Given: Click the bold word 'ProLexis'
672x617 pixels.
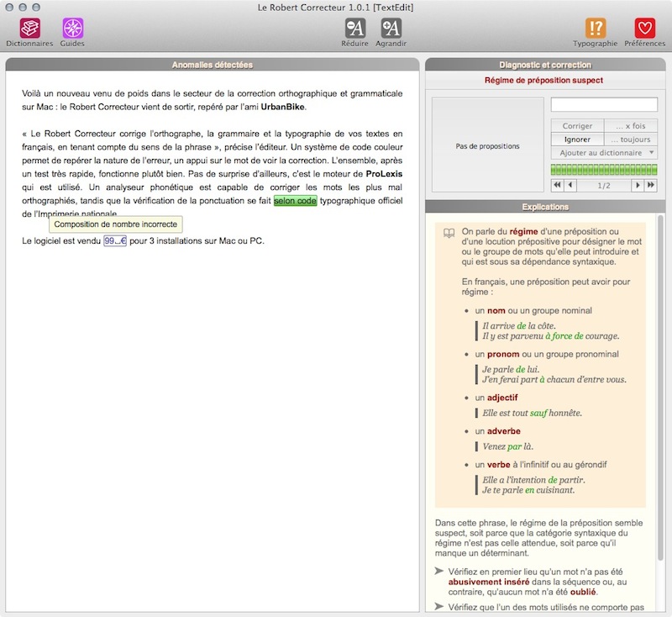Looking at the screenshot, I should pyautogui.click(x=384, y=174).
